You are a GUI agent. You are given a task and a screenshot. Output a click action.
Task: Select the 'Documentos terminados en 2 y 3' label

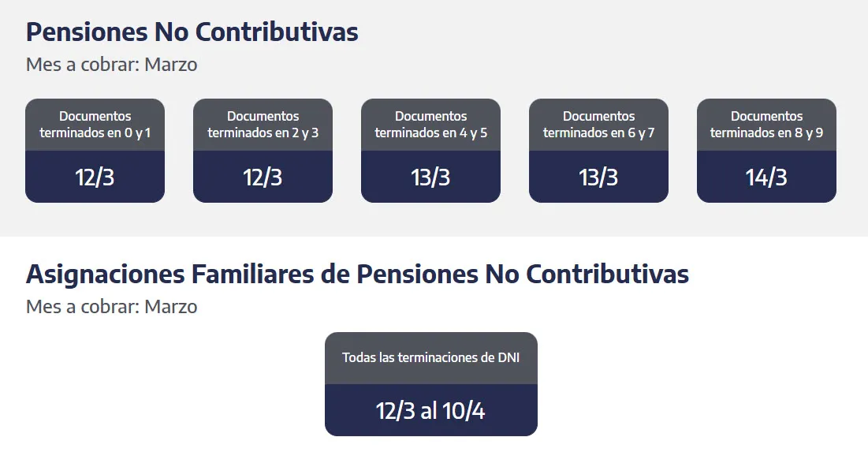(263, 125)
